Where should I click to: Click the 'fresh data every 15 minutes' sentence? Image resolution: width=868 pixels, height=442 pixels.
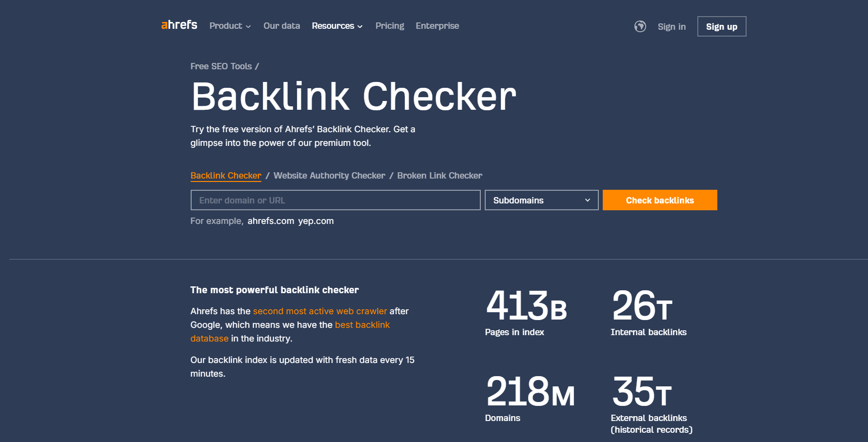pos(302,367)
